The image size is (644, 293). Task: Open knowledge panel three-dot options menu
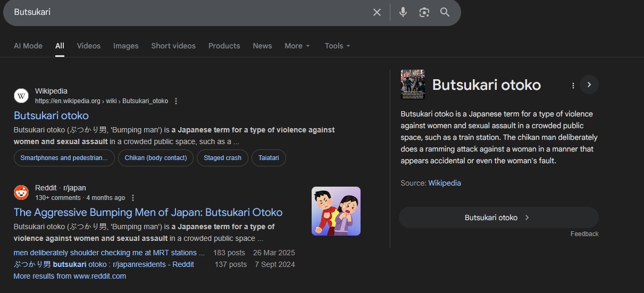573,85
